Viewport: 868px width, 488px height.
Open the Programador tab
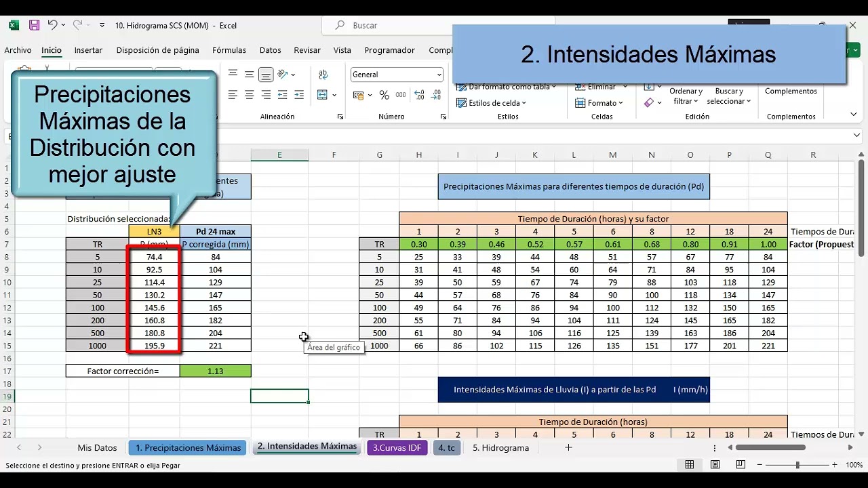click(389, 50)
